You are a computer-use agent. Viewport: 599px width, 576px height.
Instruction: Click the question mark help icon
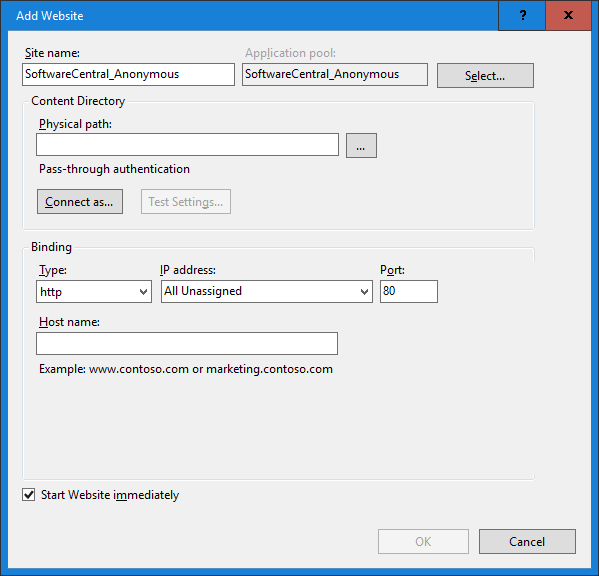(522, 15)
